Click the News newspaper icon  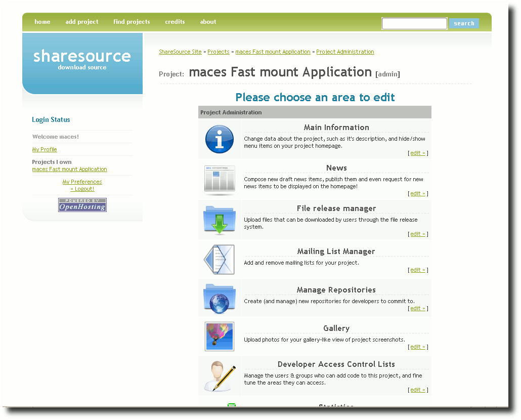(x=220, y=180)
